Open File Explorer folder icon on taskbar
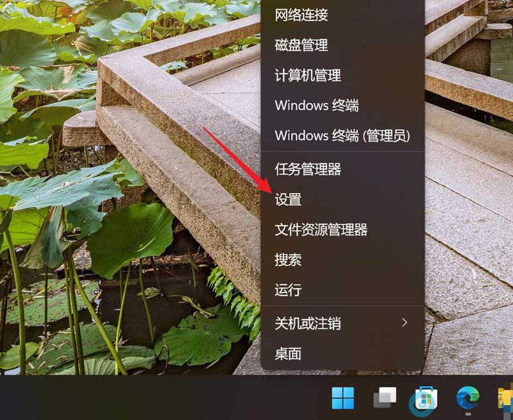 (x=505, y=398)
